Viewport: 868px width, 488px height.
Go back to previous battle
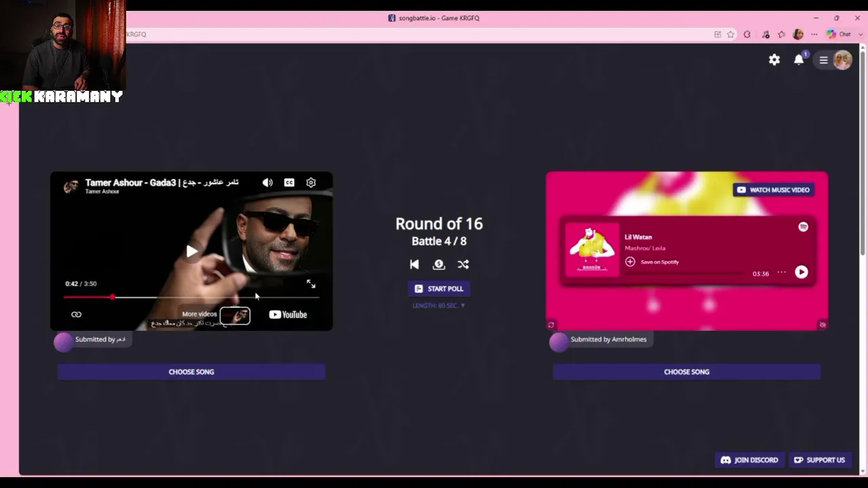414,264
